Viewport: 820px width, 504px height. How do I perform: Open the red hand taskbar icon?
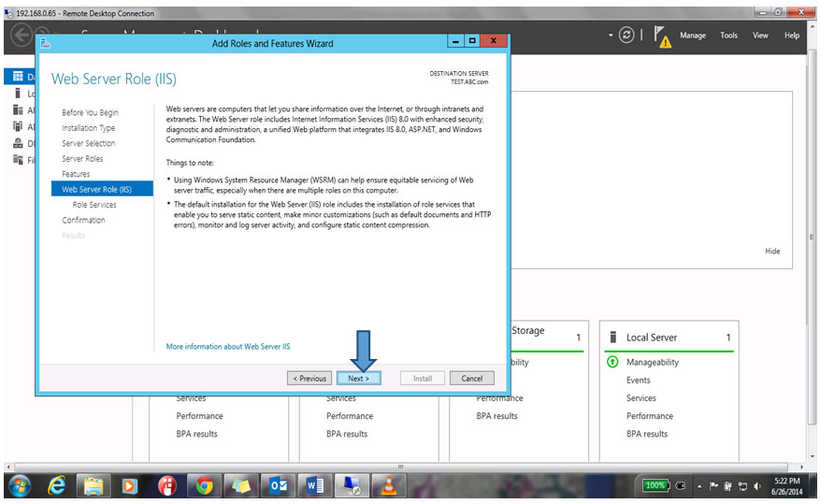tap(167, 487)
